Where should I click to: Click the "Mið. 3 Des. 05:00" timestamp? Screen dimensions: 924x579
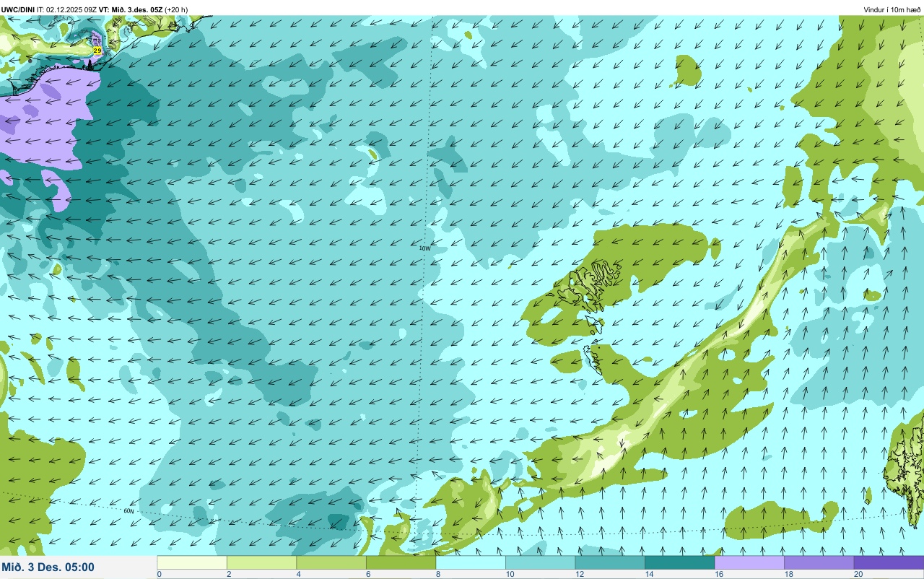tap(48, 567)
